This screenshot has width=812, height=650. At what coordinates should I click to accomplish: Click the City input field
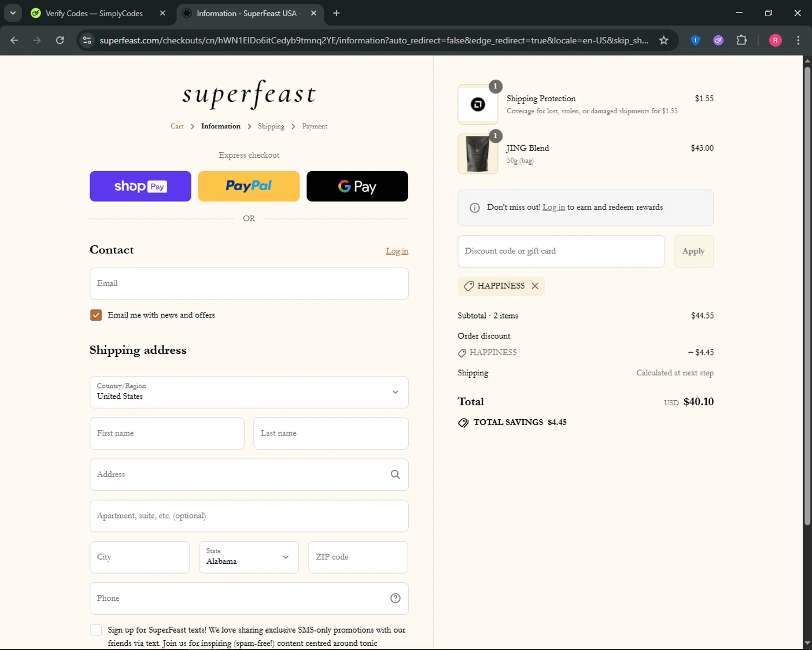[x=140, y=557]
